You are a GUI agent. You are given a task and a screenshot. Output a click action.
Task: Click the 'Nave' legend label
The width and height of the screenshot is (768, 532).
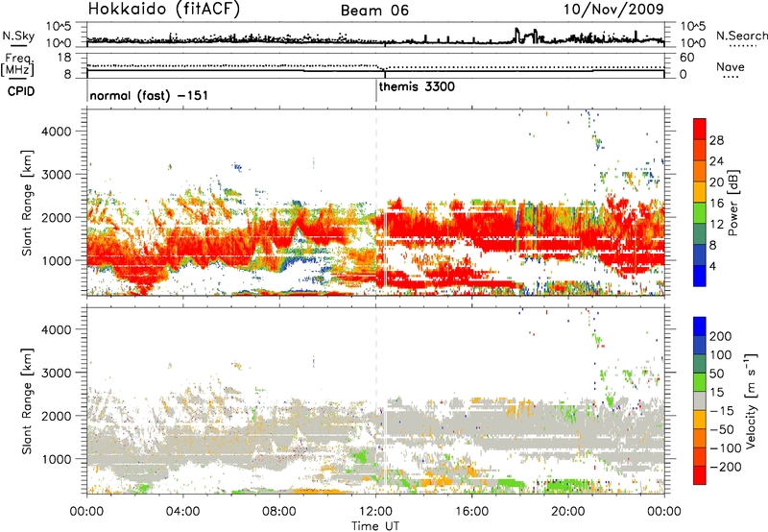click(x=731, y=66)
